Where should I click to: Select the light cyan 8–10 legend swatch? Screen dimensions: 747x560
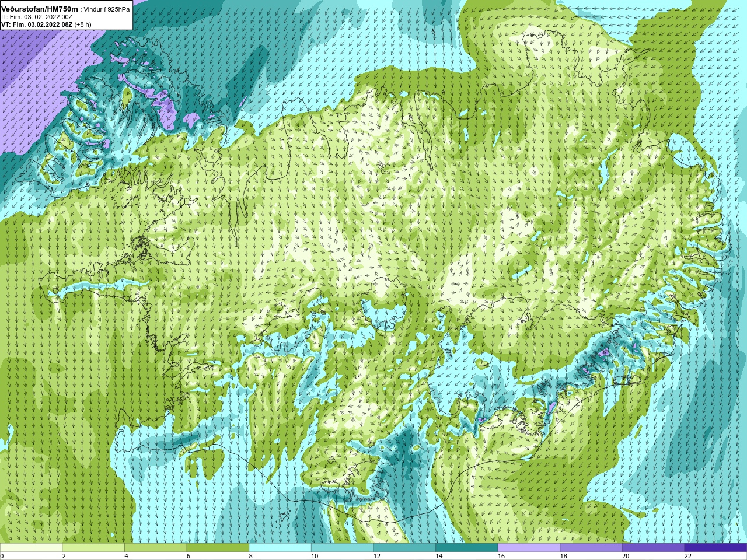pyautogui.click(x=280, y=548)
